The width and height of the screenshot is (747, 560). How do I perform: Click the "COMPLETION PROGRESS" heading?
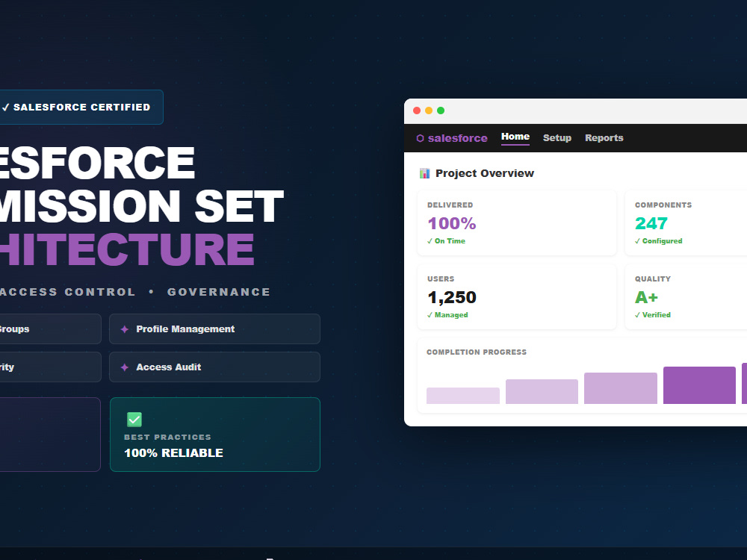(477, 352)
